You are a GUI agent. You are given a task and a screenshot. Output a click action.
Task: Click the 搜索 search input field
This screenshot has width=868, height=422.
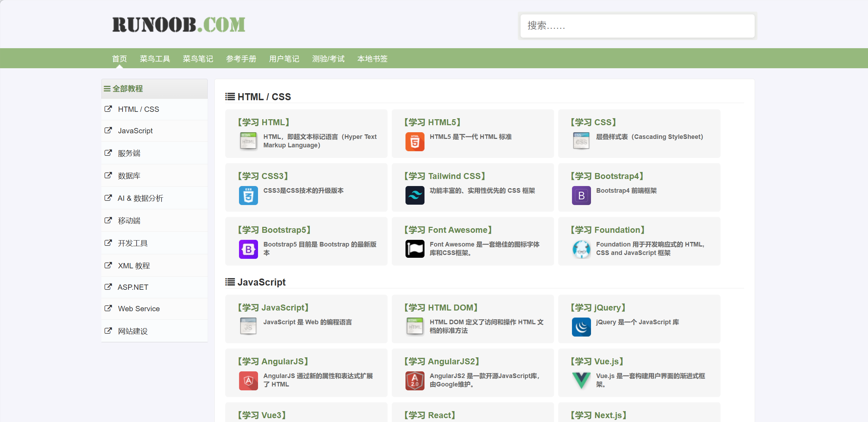click(x=637, y=26)
